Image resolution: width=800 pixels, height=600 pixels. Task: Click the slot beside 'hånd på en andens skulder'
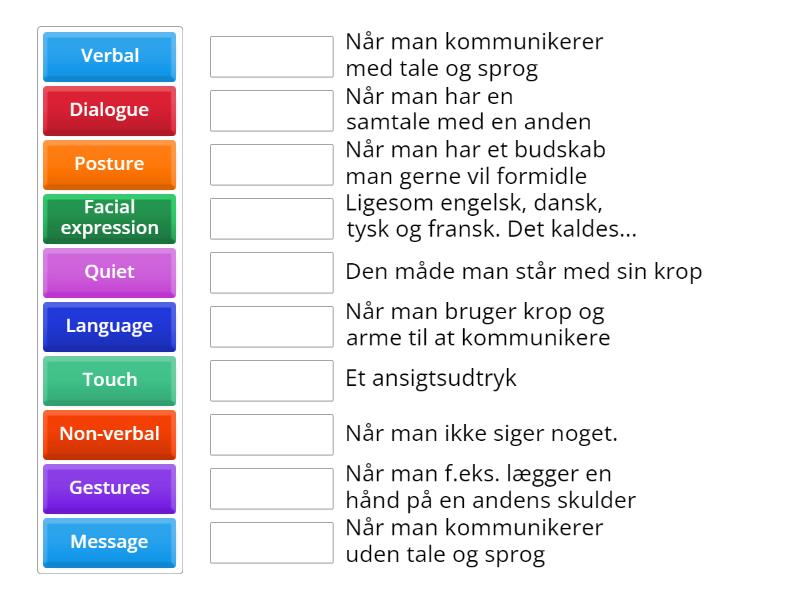270,488
